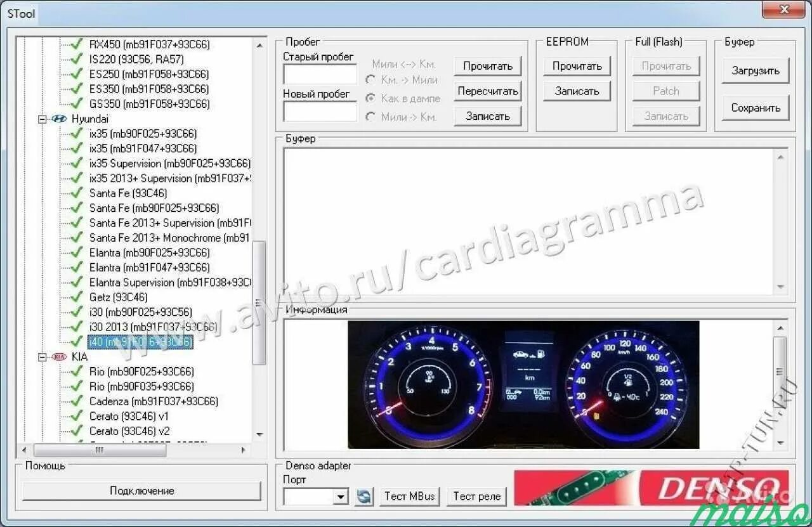812x527 pixels.
Task: Click the tree's scroll down arrow
Action: coord(259,434)
